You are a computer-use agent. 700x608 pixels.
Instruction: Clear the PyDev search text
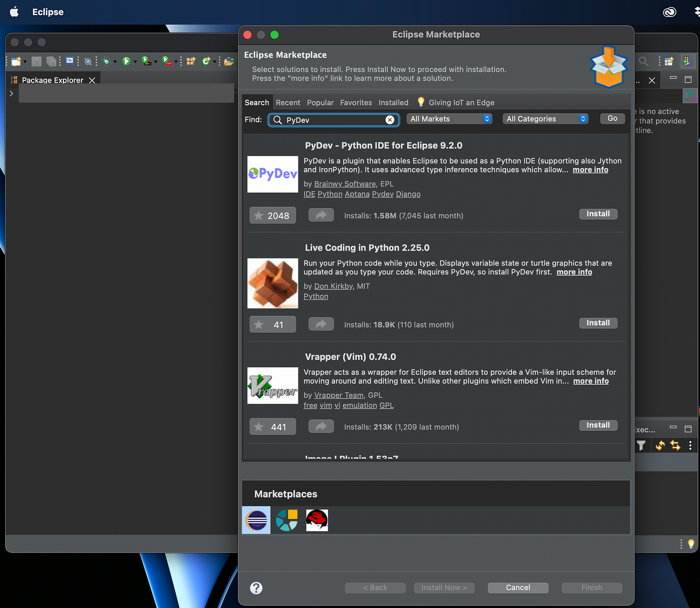[390, 120]
